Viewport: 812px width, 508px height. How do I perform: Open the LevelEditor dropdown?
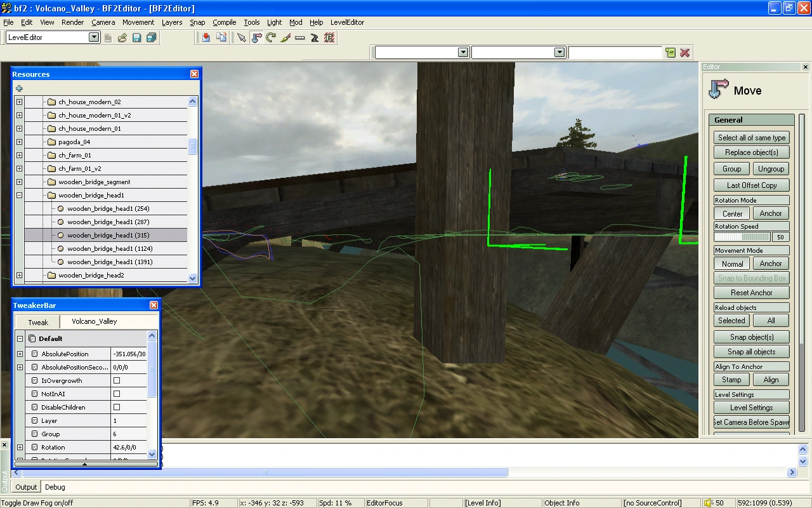pyautogui.click(x=94, y=37)
